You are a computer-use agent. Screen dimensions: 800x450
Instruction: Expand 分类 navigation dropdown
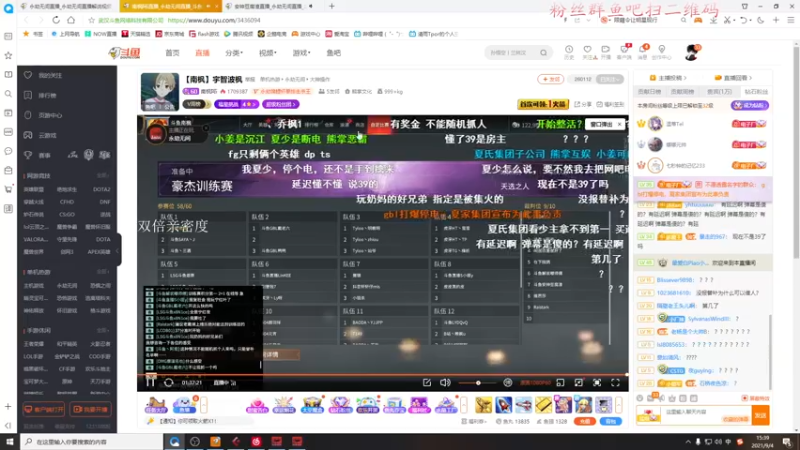pos(234,53)
